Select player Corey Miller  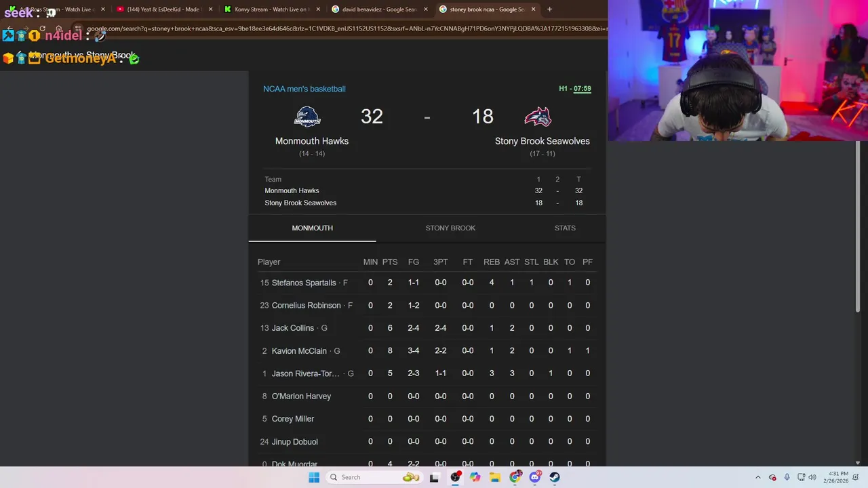tap(293, 419)
